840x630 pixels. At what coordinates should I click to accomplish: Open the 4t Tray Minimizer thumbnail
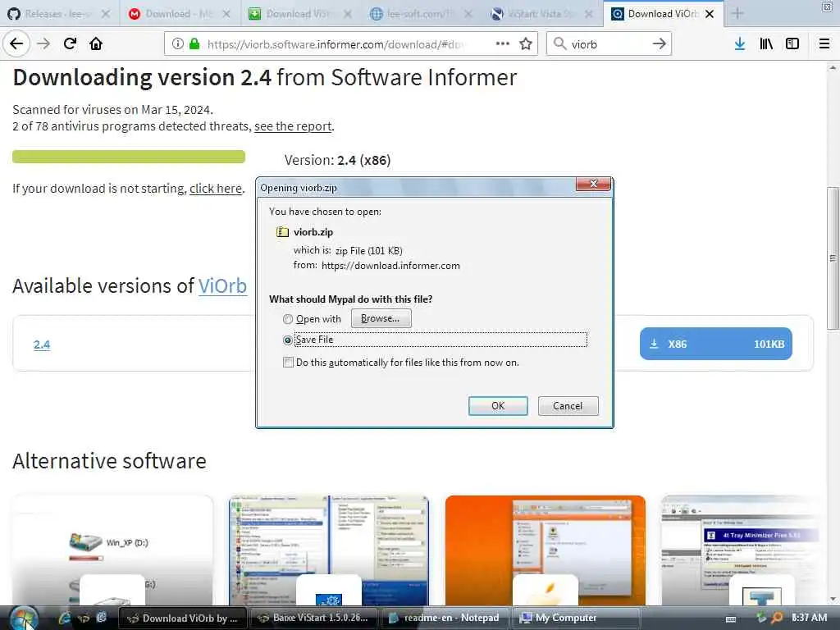(742, 550)
